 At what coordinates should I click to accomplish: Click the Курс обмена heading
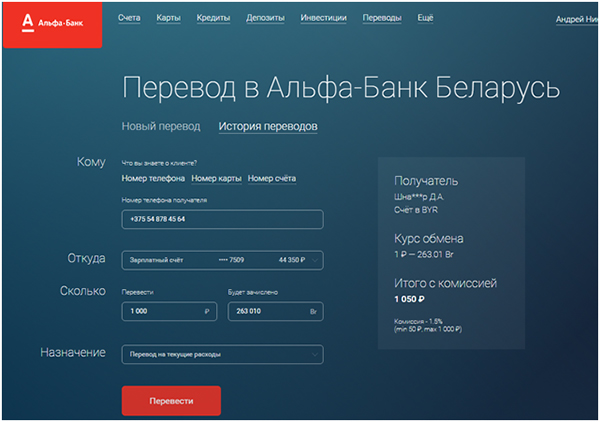tap(429, 239)
